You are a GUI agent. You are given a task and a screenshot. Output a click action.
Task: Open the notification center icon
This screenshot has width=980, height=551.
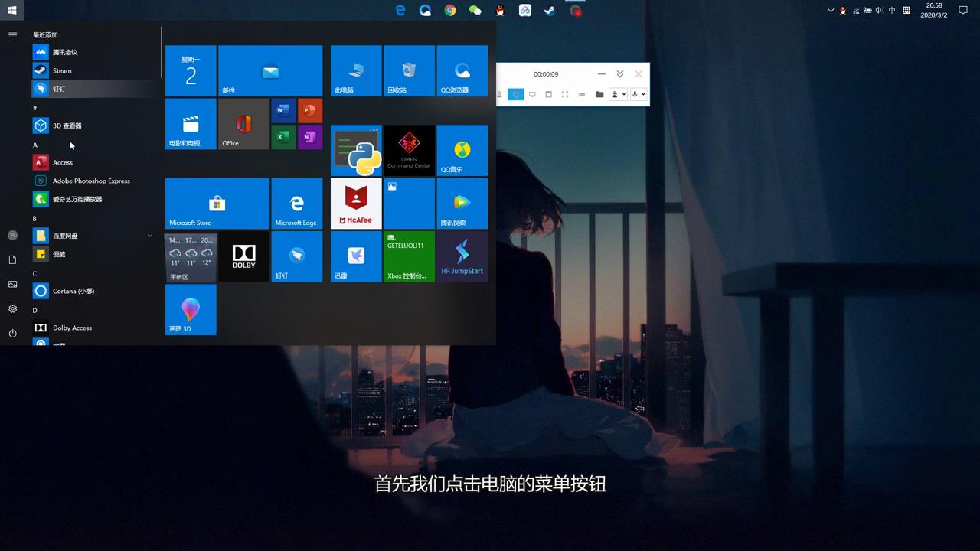pyautogui.click(x=963, y=10)
